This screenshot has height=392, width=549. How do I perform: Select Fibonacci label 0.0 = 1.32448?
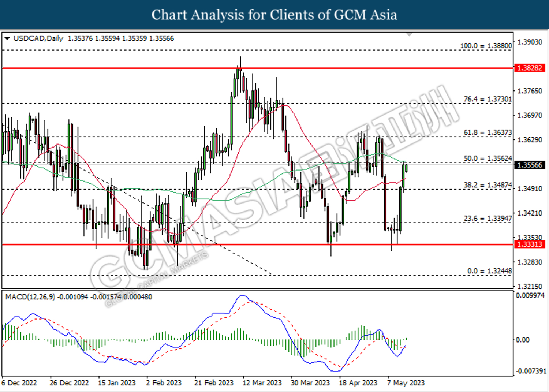tap(490, 271)
